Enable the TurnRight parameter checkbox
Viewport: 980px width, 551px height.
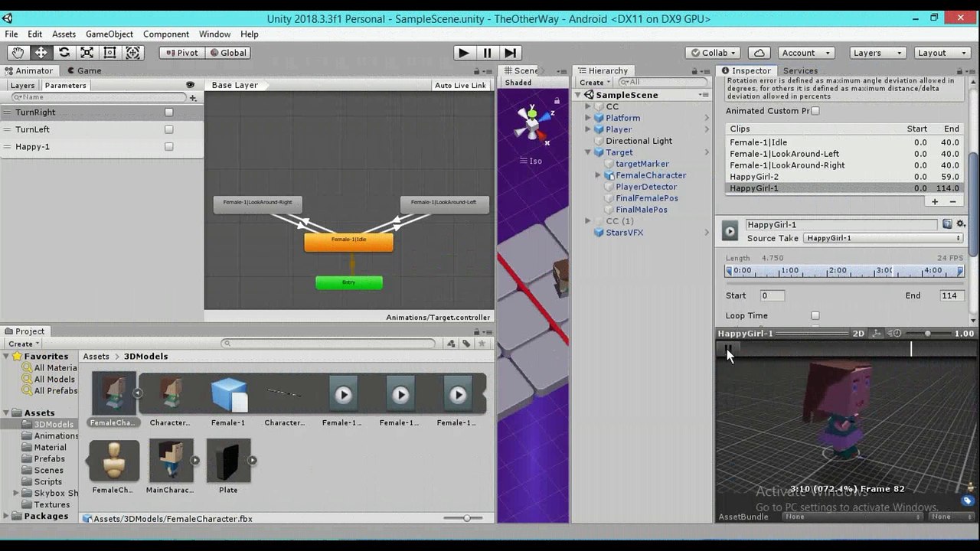(x=169, y=112)
